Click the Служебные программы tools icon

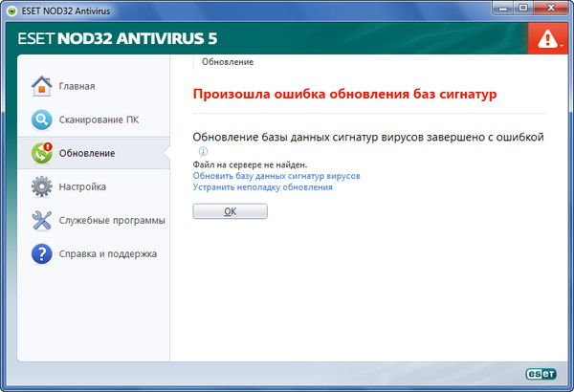[42, 220]
